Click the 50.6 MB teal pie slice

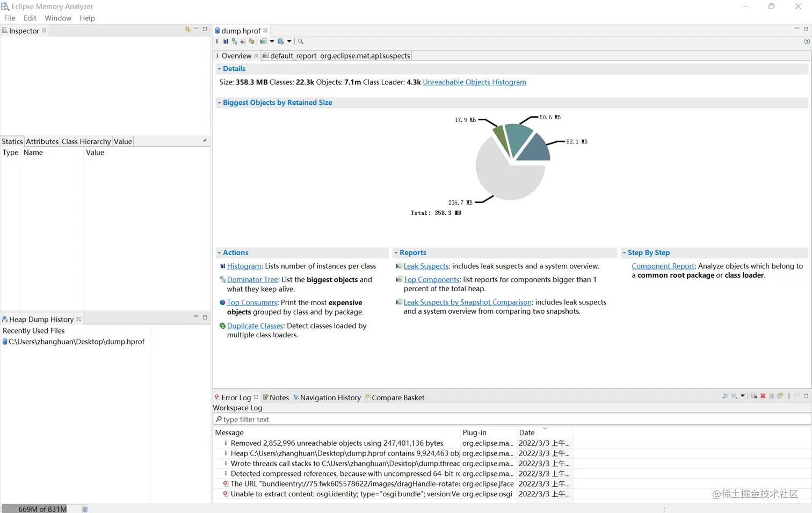tap(518, 138)
